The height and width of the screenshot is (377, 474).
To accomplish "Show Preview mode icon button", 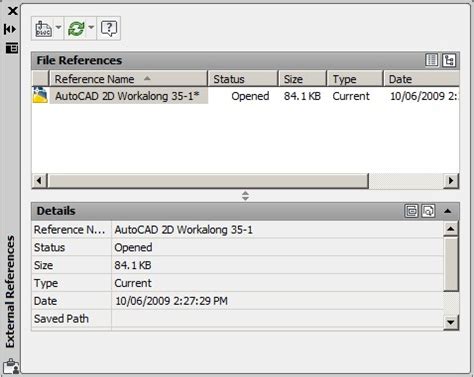I will click(428, 211).
